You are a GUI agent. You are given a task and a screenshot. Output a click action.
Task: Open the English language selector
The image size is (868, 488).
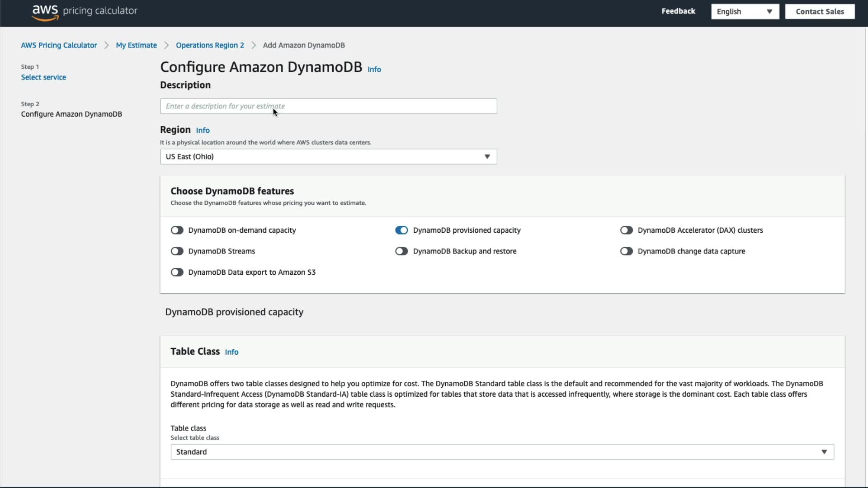coord(745,12)
